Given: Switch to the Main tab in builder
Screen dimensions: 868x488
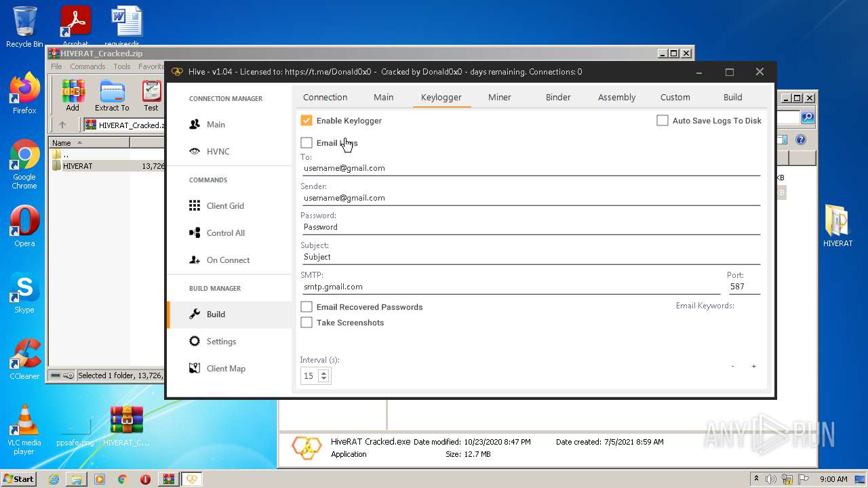Looking at the screenshot, I should click(384, 98).
